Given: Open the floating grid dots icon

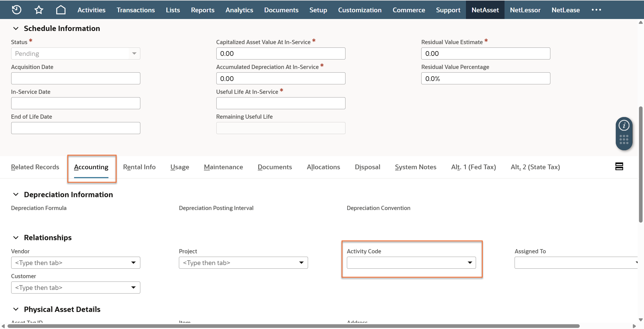Looking at the screenshot, I should 624,139.
